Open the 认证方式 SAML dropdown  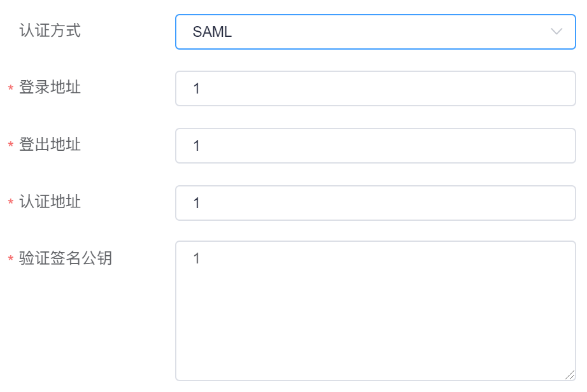[x=375, y=32]
